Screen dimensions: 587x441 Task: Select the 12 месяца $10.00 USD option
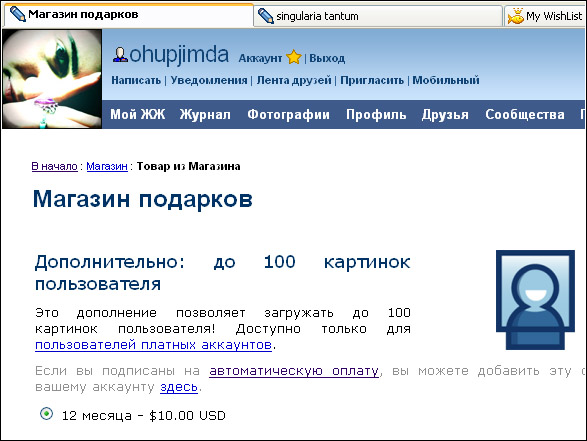[x=46, y=414]
